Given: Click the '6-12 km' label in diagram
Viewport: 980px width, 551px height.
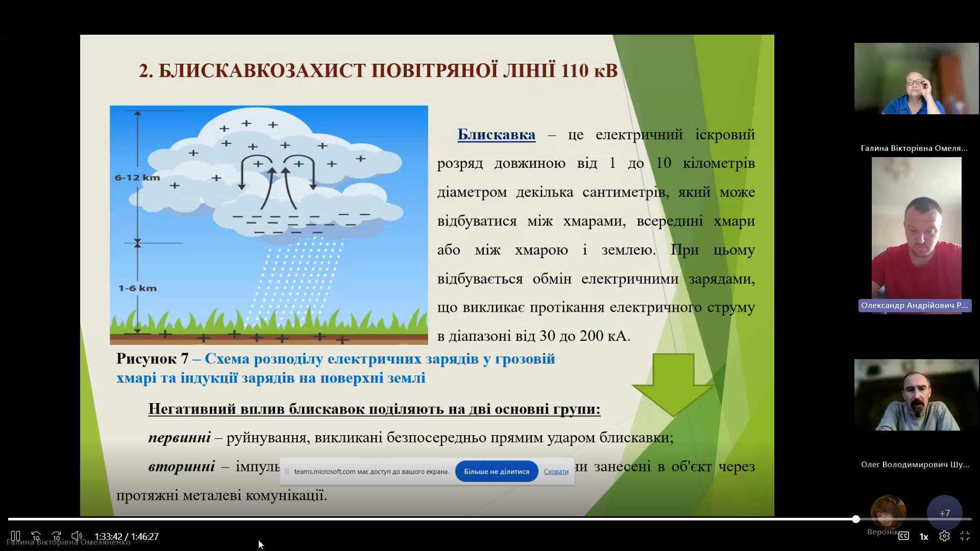Looking at the screenshot, I should (137, 178).
